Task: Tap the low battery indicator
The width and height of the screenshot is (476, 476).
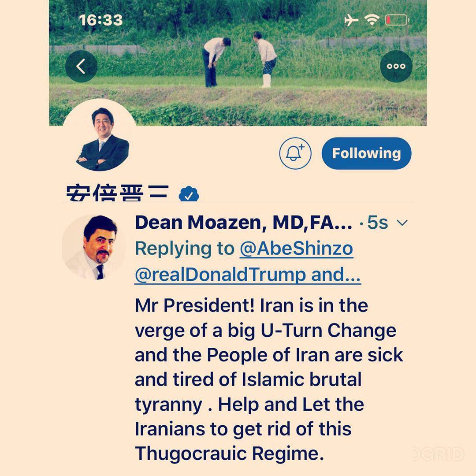Action: click(398, 20)
